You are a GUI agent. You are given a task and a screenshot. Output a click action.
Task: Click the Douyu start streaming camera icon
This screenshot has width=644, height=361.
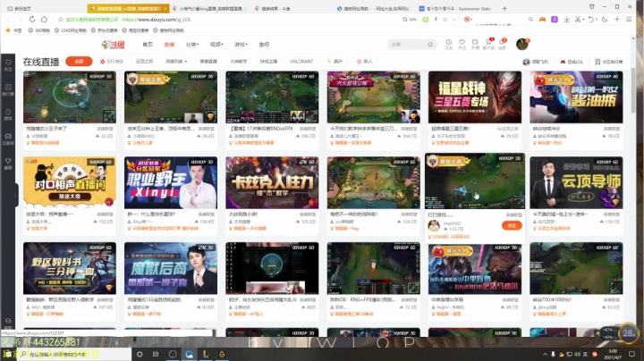click(475, 44)
